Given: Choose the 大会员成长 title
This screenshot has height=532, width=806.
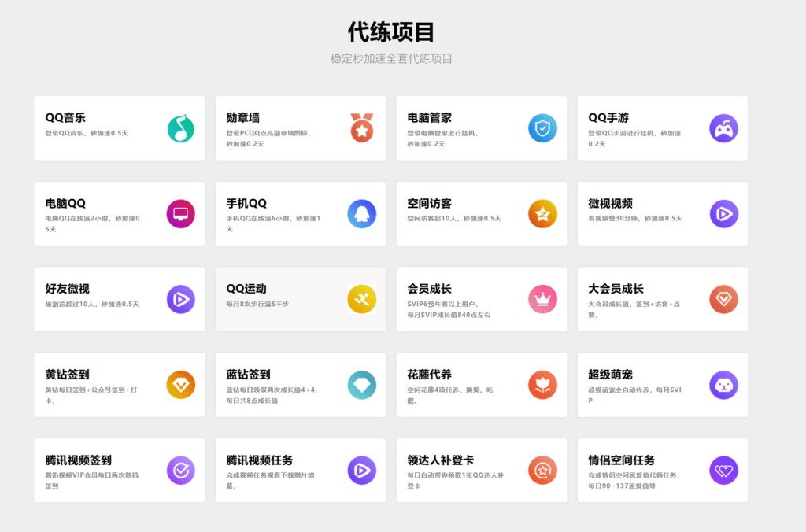Looking at the screenshot, I should [616, 289].
